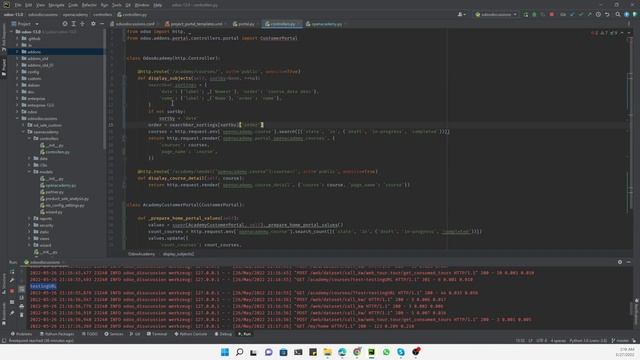Click the red Stop icon in toolbar
Image resolution: width=640 pixels, height=360 pixels.
[x=552, y=14]
